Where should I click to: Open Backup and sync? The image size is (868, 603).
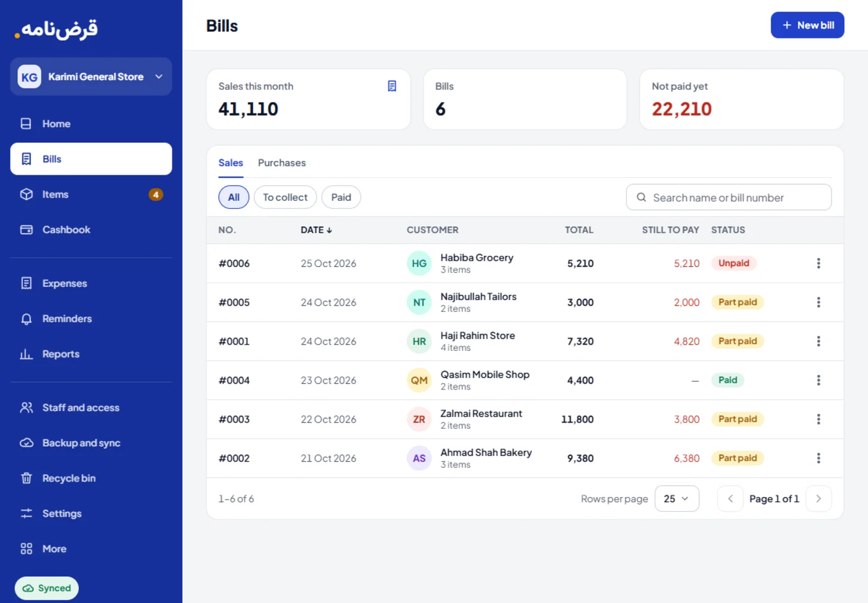tap(91, 443)
